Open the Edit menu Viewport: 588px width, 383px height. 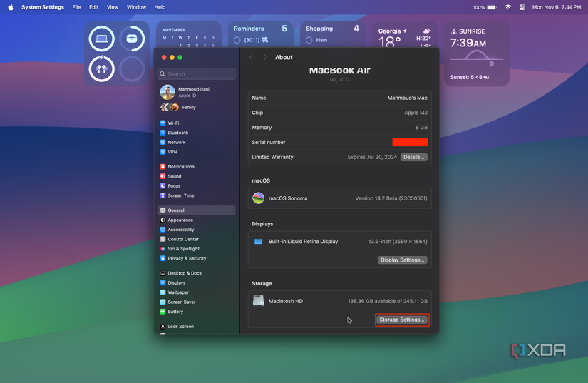coord(94,7)
